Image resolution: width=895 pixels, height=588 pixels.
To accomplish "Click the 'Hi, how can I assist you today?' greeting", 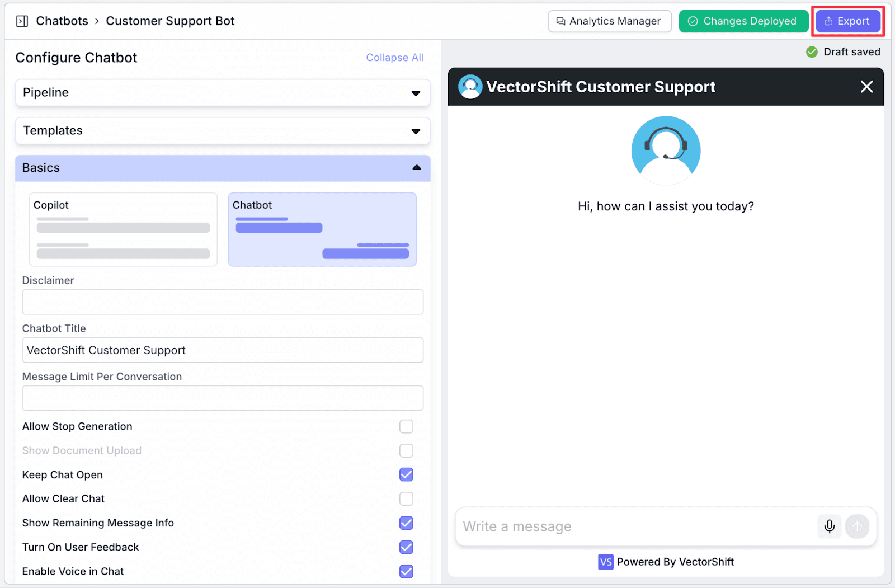I will click(x=666, y=206).
